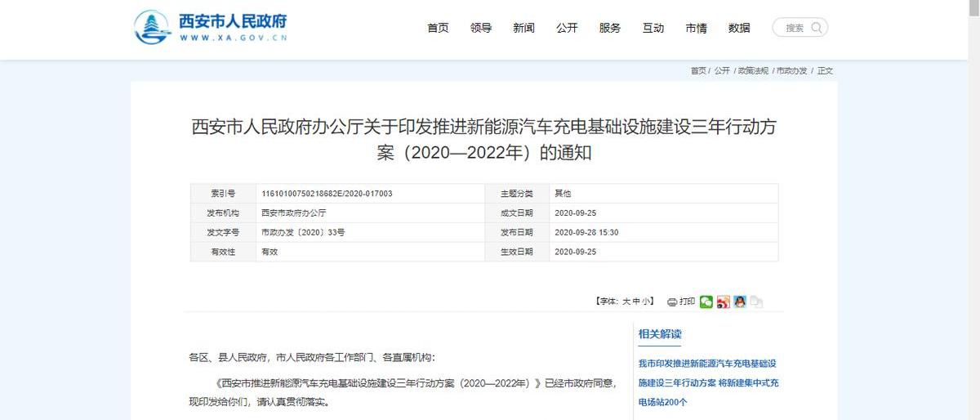The width and height of the screenshot is (980, 420).
Task: Click the grey copy-link icon
Action: 757,302
